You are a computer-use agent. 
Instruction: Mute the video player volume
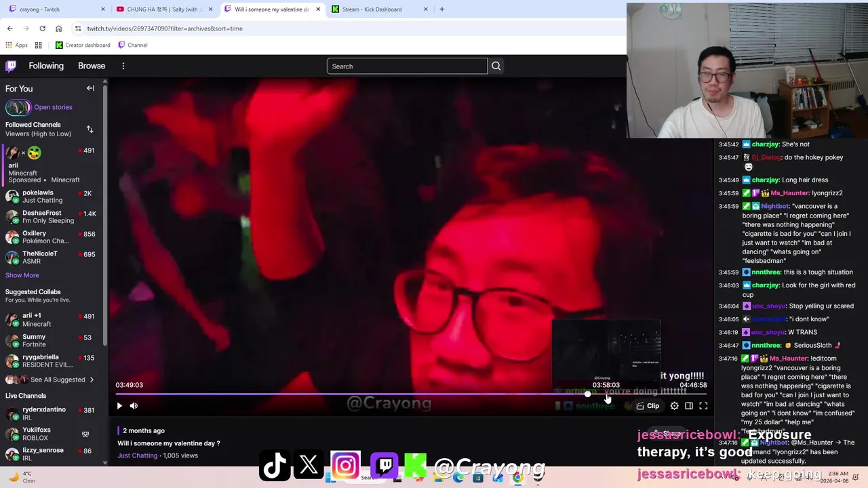click(134, 406)
